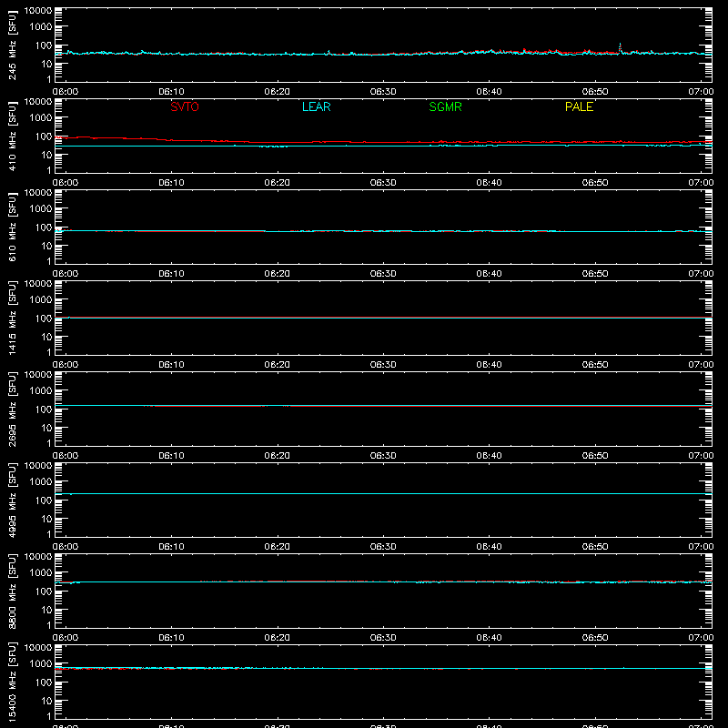Click the green SGMR station legend label
Viewport: 728px width, 728px height.
(445, 106)
